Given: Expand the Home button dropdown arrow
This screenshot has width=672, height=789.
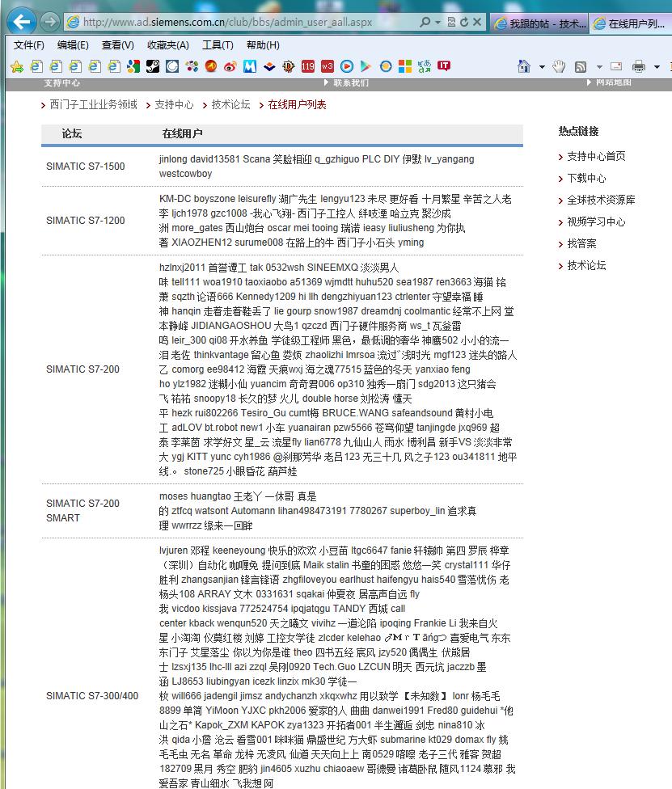Looking at the screenshot, I should [x=542, y=66].
